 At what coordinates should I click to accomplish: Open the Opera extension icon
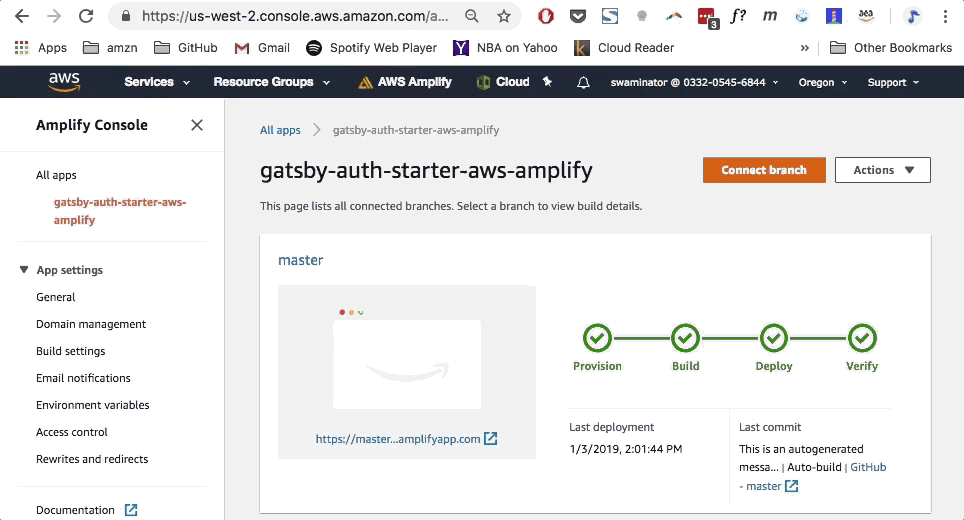[x=545, y=16]
